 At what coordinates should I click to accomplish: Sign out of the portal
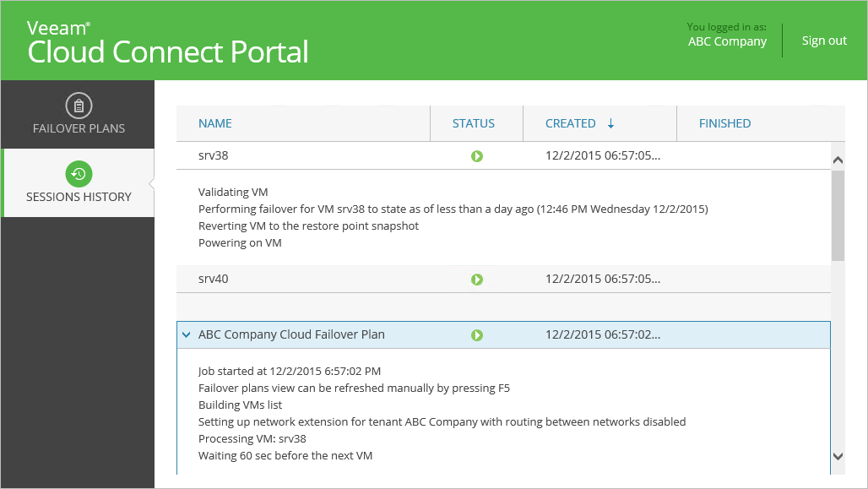[824, 41]
